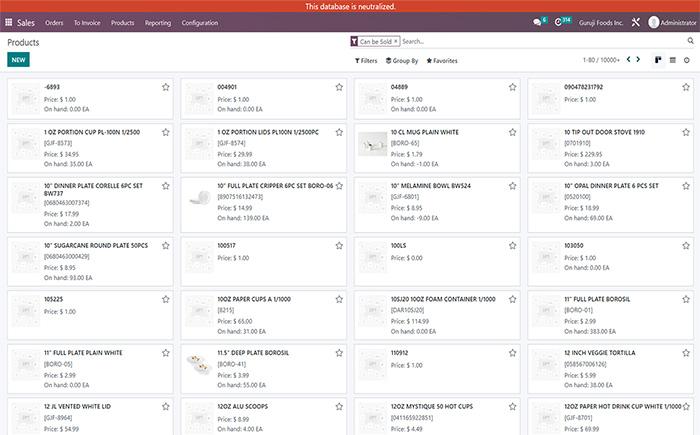Star 12 JL VENTED WHITE LID

[166, 406]
